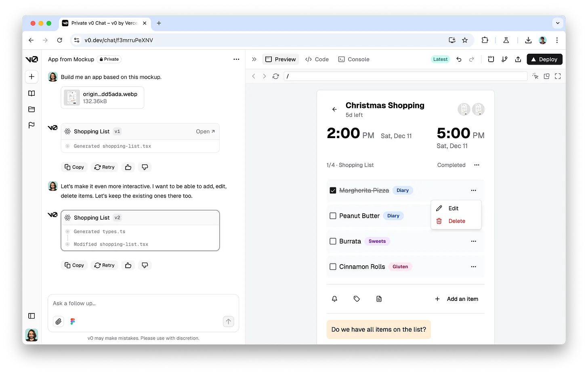The width and height of the screenshot is (588, 374).
Task: Open Cinnamon Rolls item options menu
Action: (473, 267)
